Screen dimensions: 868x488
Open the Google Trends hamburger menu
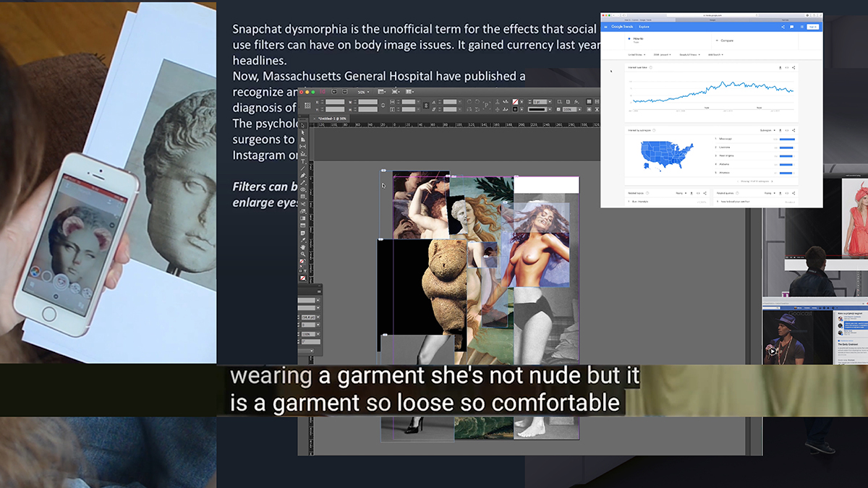click(x=606, y=27)
